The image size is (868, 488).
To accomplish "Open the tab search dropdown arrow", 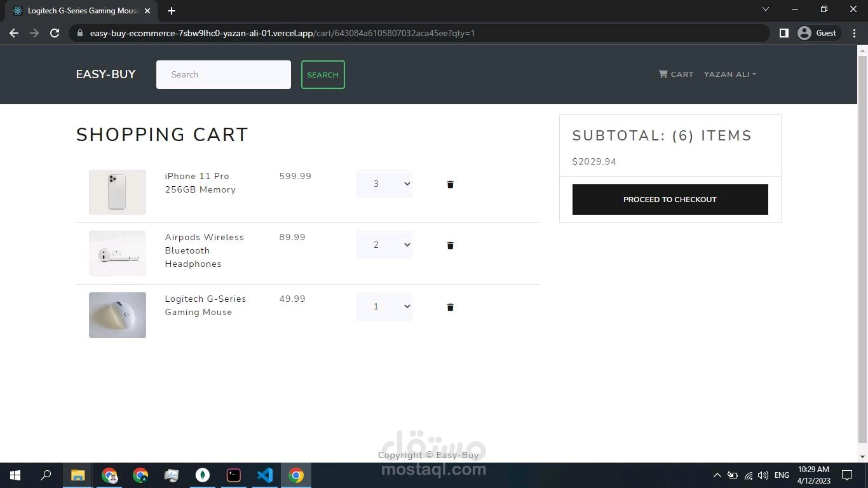I will [x=765, y=9].
